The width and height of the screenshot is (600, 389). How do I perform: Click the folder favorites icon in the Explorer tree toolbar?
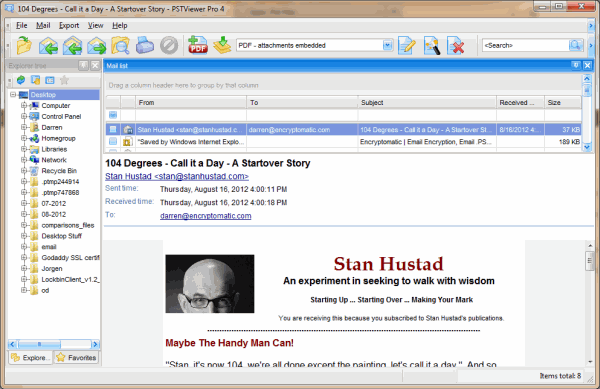pos(35,80)
